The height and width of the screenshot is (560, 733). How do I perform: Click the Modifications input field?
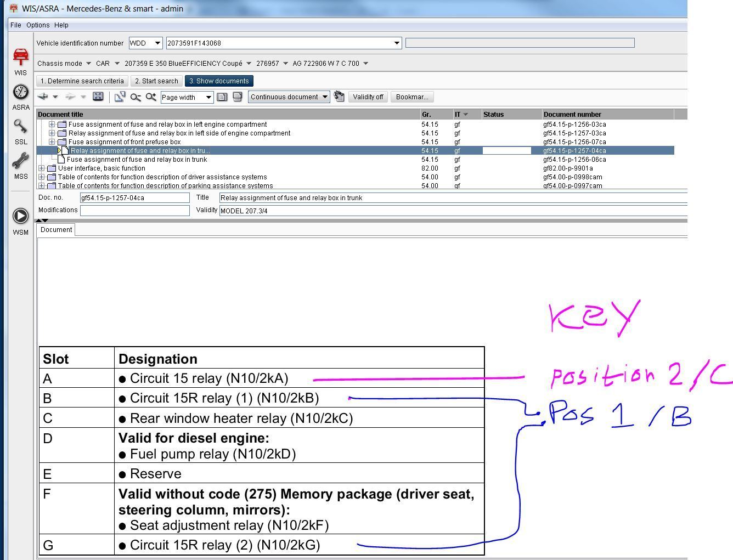(x=134, y=211)
